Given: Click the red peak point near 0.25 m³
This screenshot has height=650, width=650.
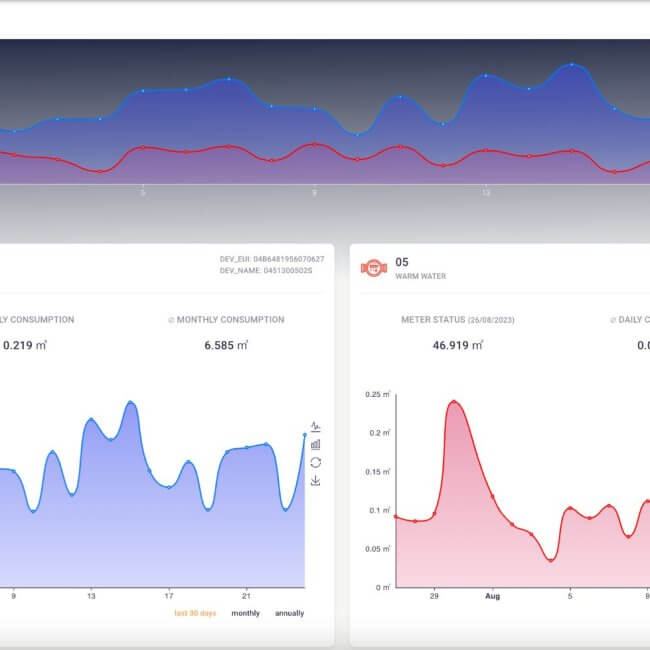Looking at the screenshot, I should (x=454, y=402).
